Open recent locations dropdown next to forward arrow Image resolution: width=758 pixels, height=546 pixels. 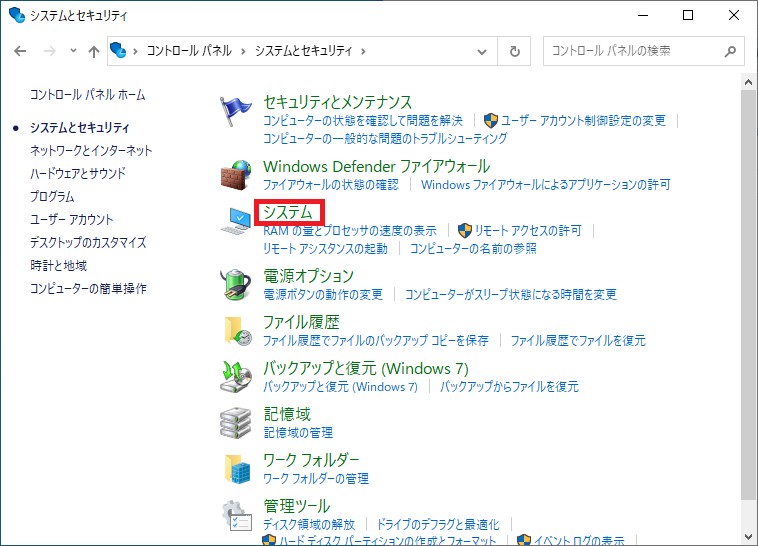73,50
